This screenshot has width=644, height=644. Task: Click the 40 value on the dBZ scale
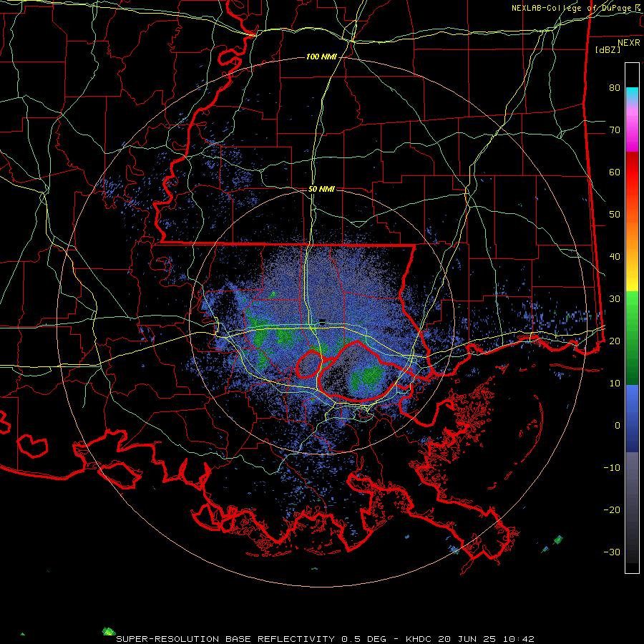615,257
